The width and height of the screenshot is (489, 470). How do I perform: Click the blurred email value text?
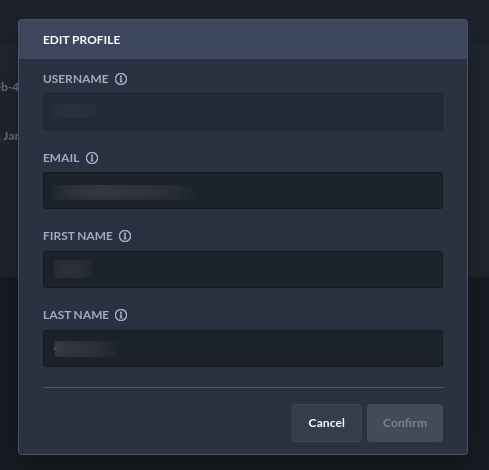124,192
